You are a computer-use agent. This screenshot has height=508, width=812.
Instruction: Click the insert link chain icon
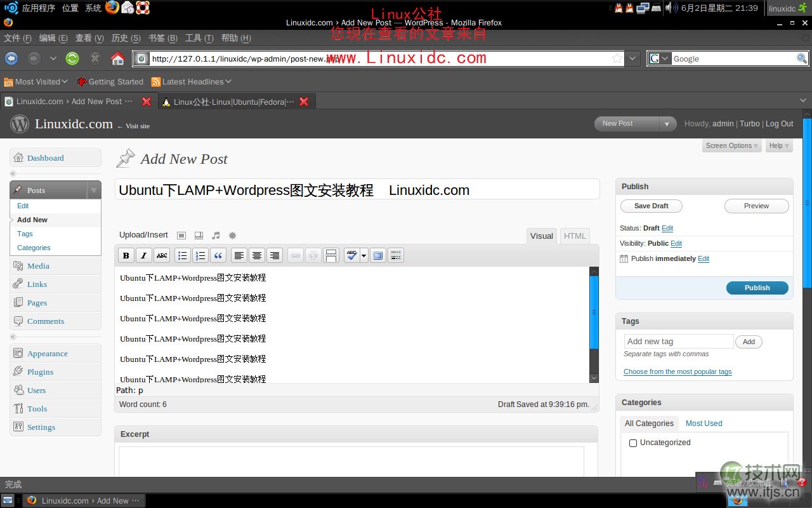[x=296, y=255]
